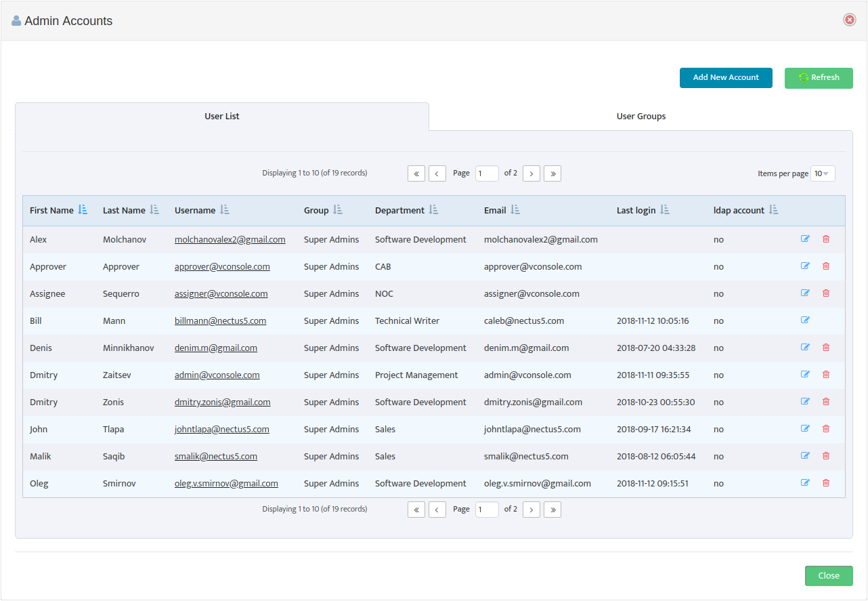Select the last login 2018-09-17 16:21:34
The image size is (868, 601).
(x=654, y=430)
